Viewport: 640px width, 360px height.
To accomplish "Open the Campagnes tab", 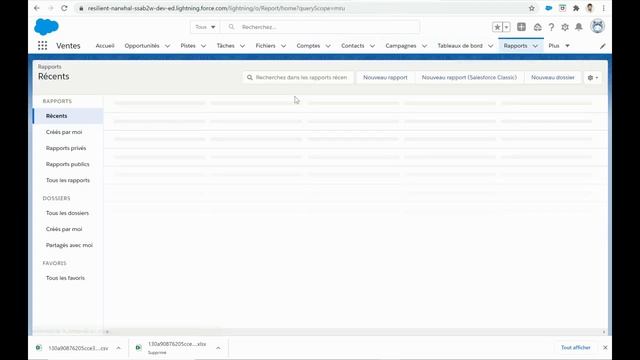I will pos(401,46).
